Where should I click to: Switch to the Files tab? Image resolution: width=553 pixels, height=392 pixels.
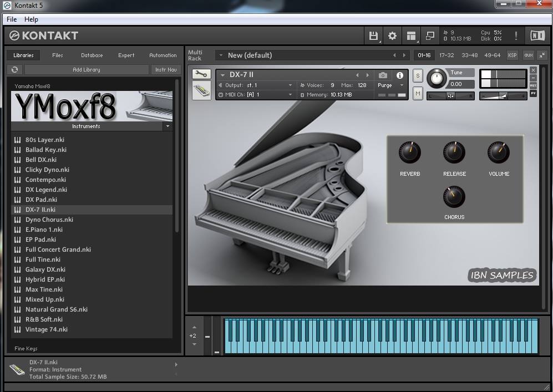58,55
